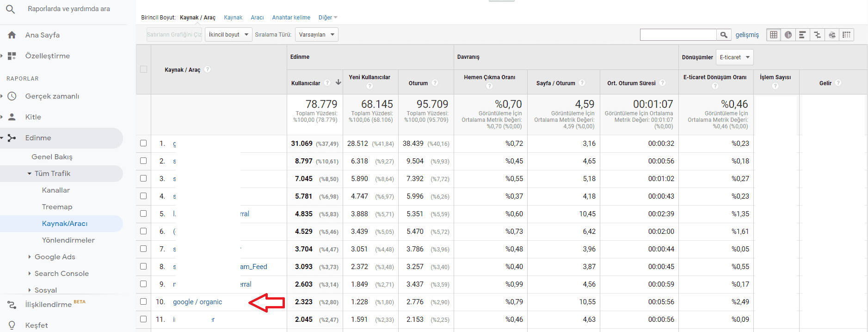
Task: Open the Varsayılan sort type dropdown
Action: pyautogui.click(x=316, y=35)
